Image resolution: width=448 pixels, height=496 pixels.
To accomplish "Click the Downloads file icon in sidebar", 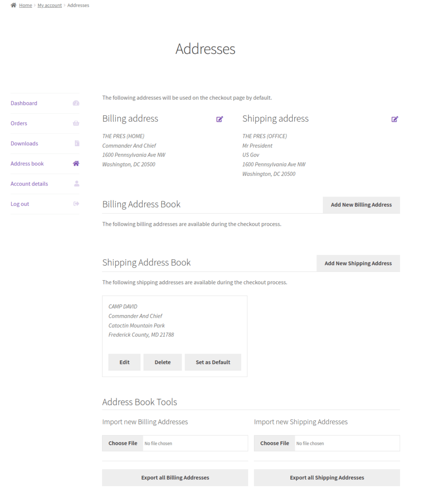I will [75, 143].
